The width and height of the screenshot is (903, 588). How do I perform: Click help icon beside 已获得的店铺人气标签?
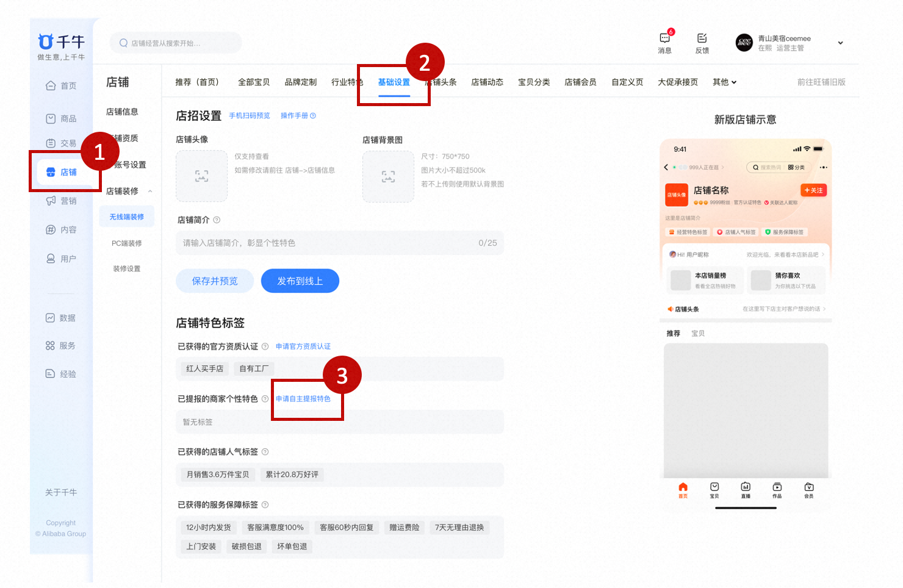point(265,452)
